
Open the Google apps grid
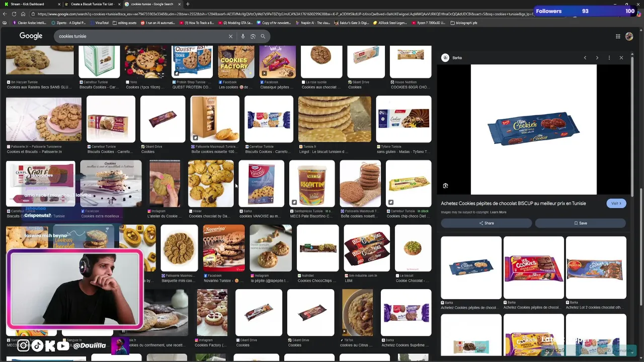point(618,36)
